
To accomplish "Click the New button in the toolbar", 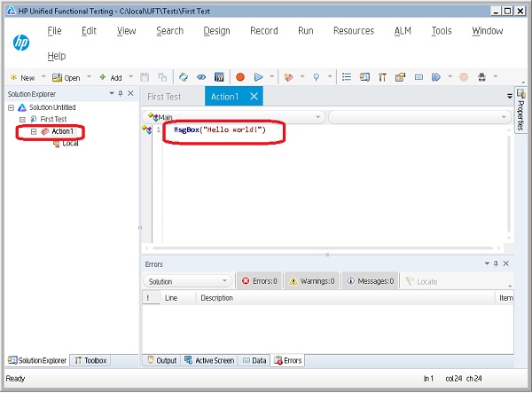I will pos(22,78).
